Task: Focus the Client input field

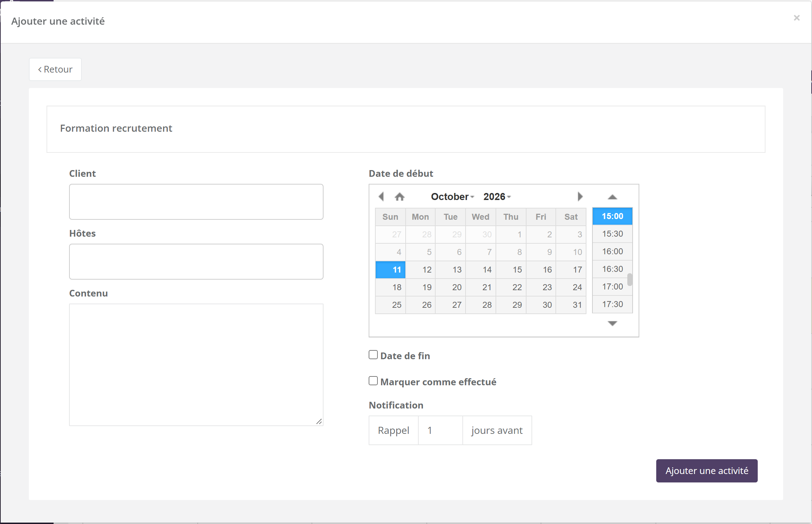Action: click(x=196, y=202)
